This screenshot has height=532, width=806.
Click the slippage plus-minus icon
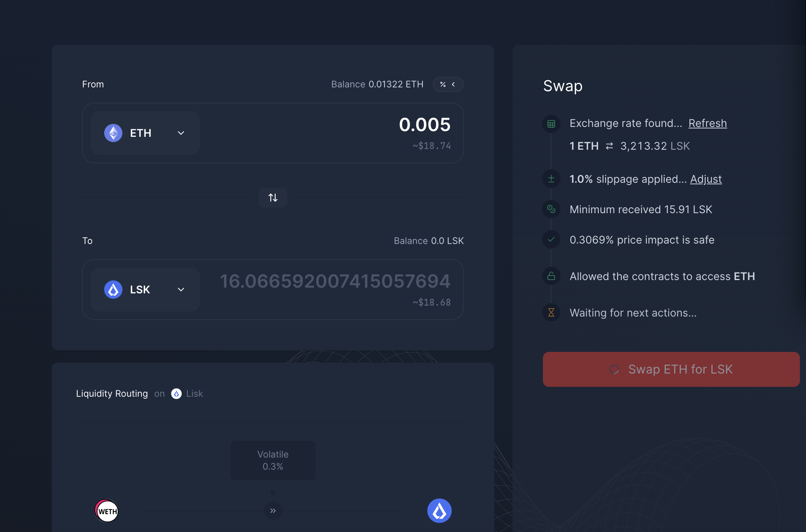[551, 179]
